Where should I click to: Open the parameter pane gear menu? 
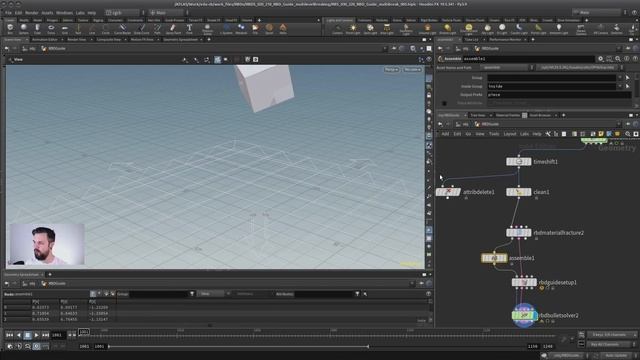point(600,59)
